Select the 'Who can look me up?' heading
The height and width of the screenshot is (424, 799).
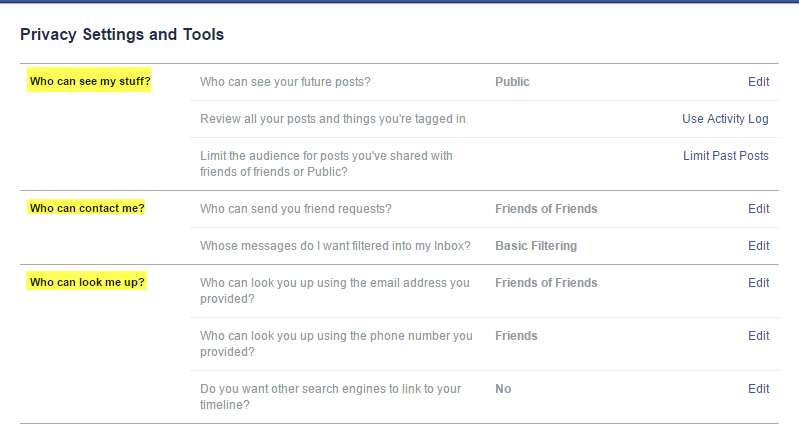[x=87, y=282]
